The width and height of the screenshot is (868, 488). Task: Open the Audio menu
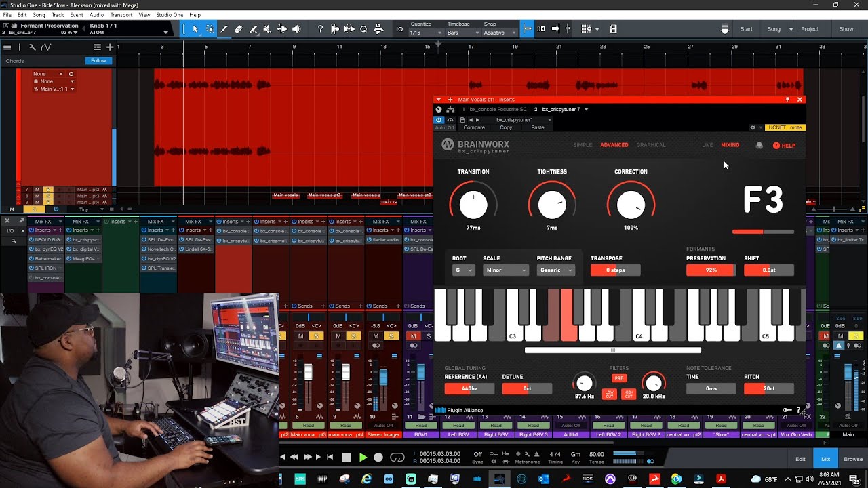click(96, 15)
